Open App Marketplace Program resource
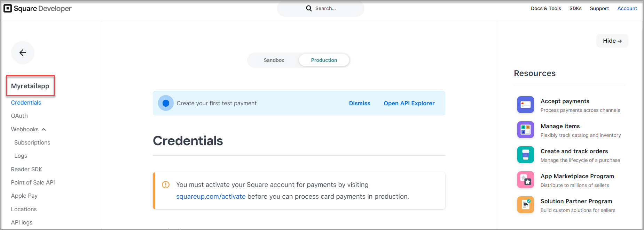 [577, 176]
